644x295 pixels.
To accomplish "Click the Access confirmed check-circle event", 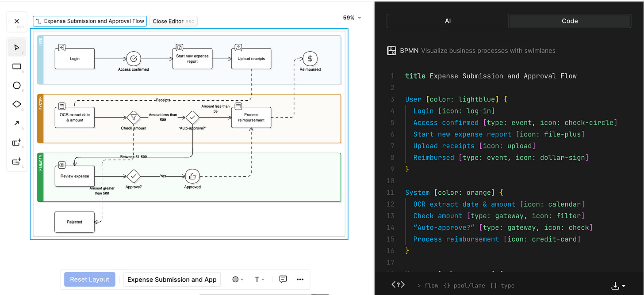I will coord(134,59).
